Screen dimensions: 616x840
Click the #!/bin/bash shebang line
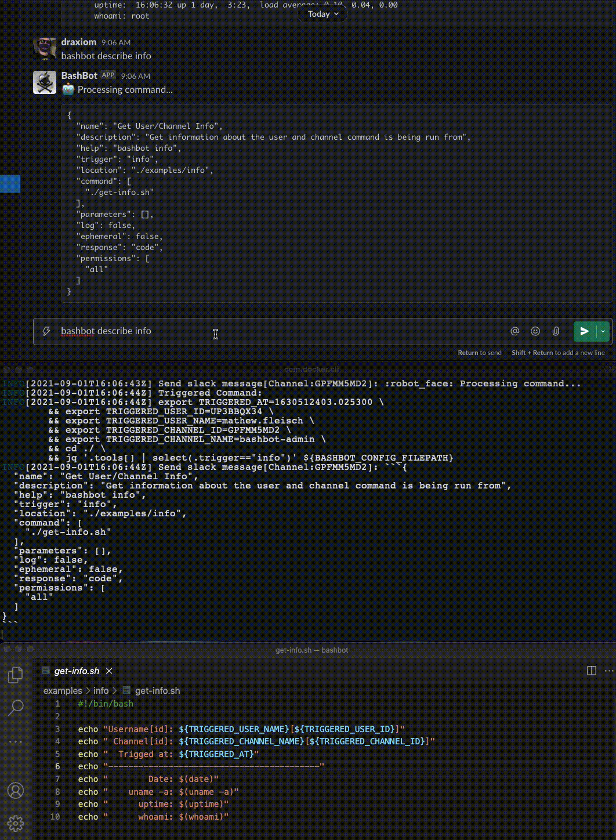[106, 704]
